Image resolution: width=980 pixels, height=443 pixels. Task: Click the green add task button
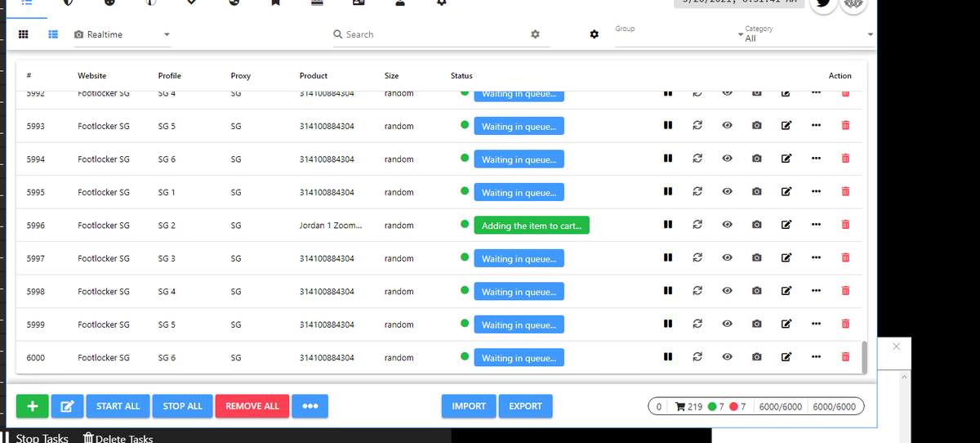[x=33, y=406]
